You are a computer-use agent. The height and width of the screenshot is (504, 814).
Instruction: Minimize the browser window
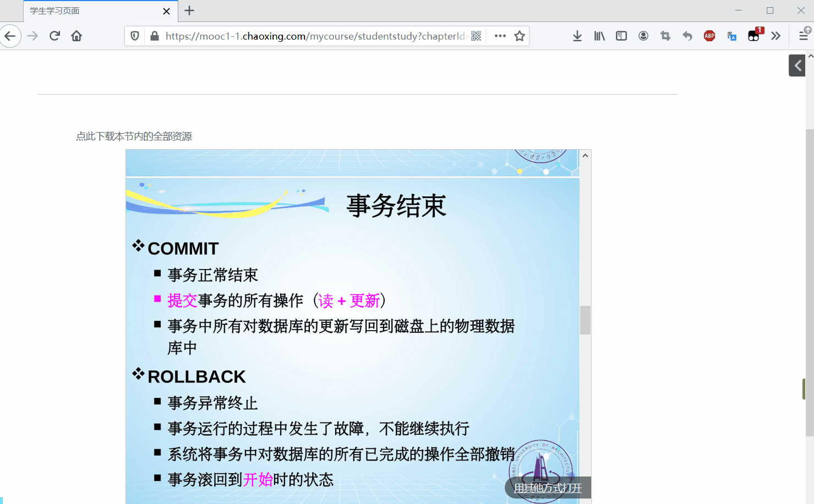[x=739, y=10]
